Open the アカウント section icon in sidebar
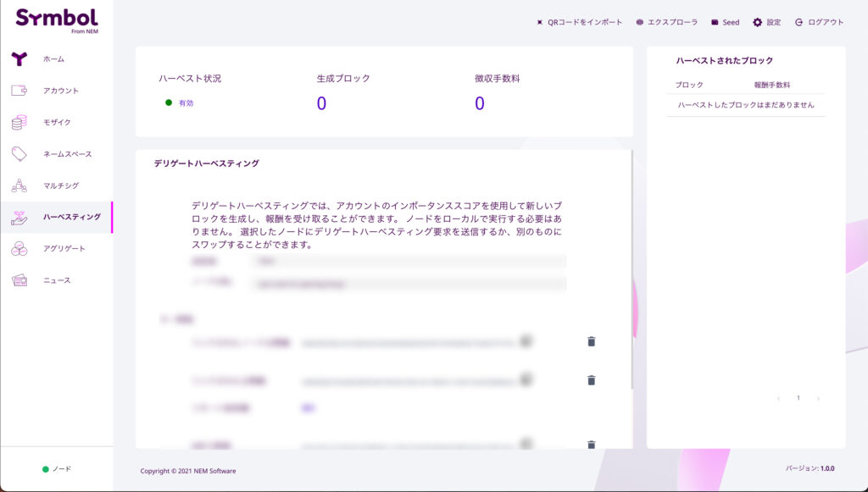868x492 pixels. click(19, 92)
